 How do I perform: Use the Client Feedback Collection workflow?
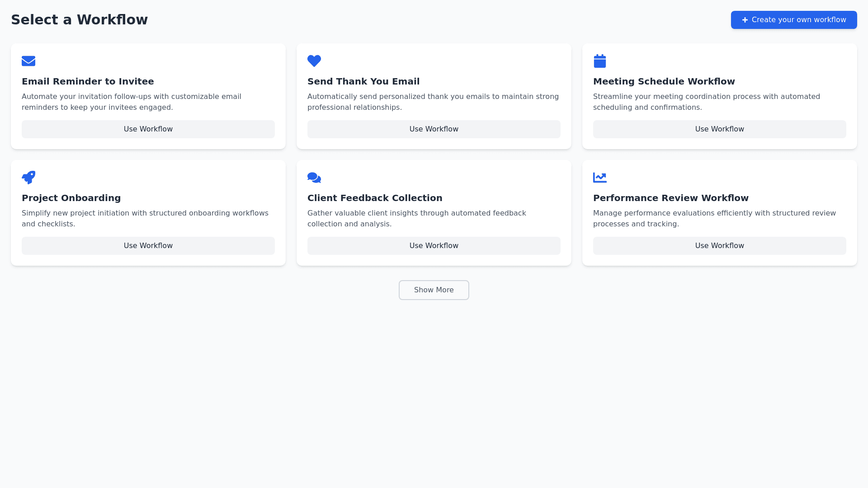pyautogui.click(x=434, y=246)
